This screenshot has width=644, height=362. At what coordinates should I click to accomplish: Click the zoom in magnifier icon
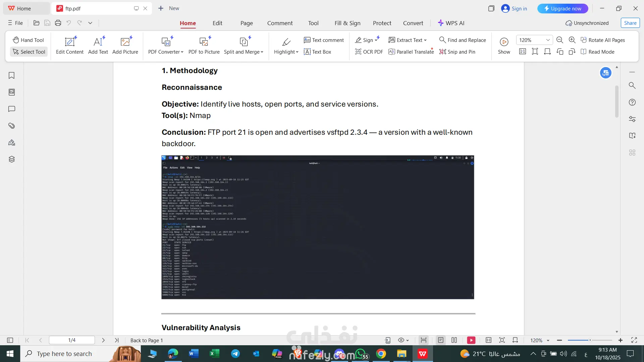(572, 40)
